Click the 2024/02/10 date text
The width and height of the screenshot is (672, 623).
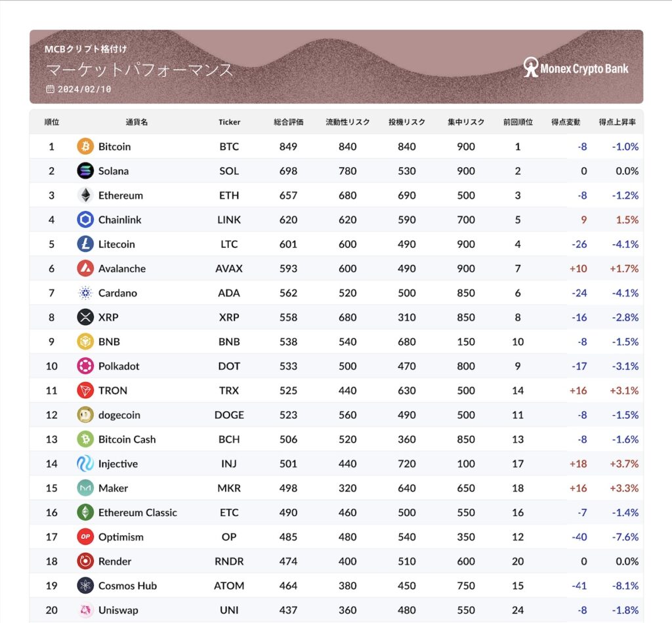tap(84, 89)
